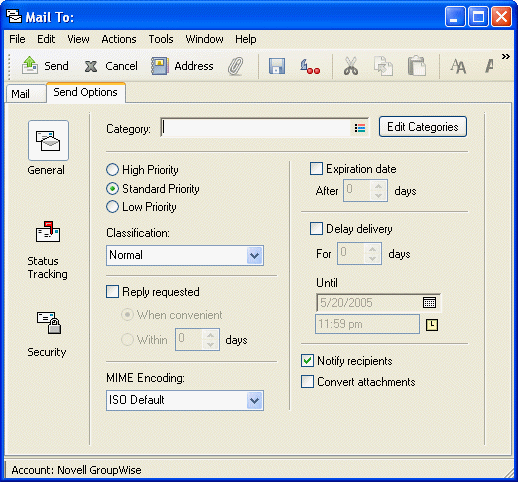Click the Account: Novell GroupWise status text
This screenshot has width=518, height=482.
76,470
